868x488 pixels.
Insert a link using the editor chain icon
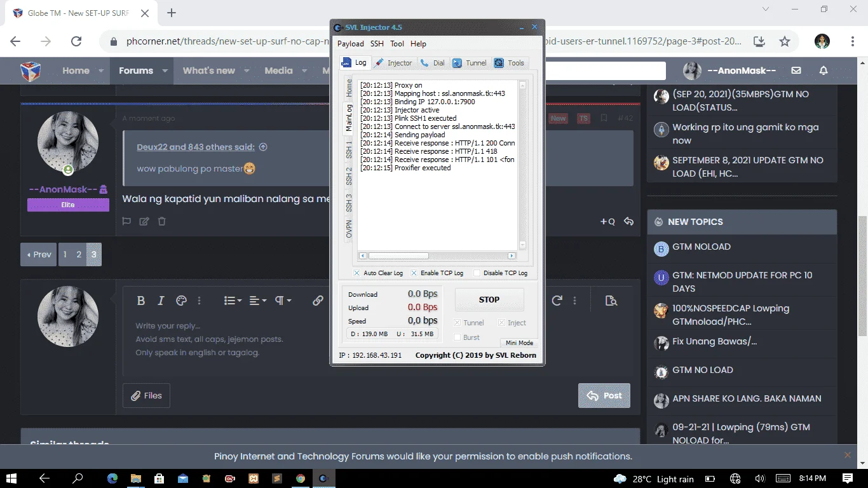click(318, 301)
